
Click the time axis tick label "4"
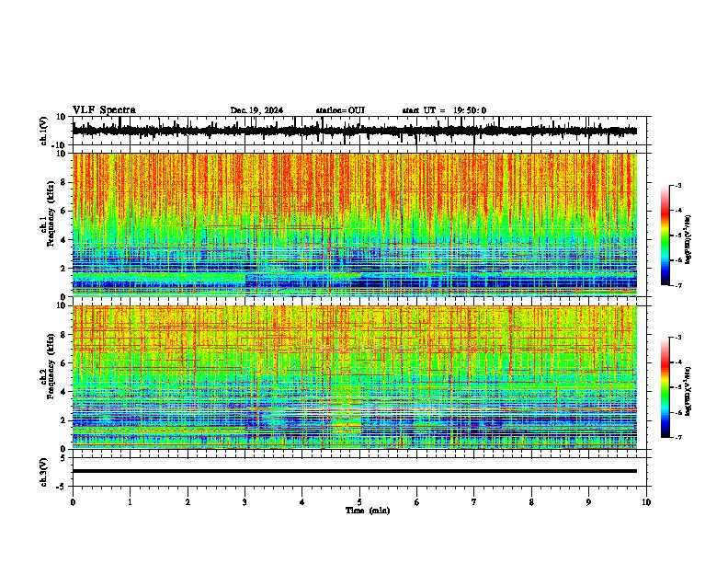point(302,502)
